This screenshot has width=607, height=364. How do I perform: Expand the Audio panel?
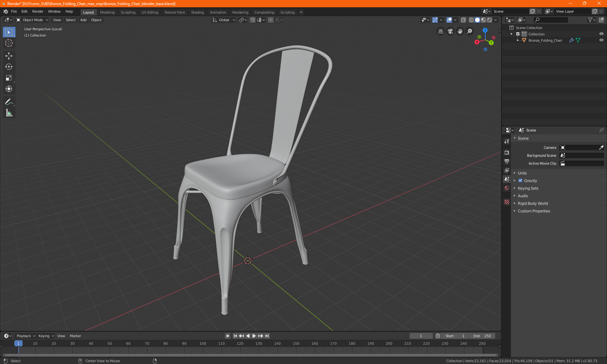(523, 196)
